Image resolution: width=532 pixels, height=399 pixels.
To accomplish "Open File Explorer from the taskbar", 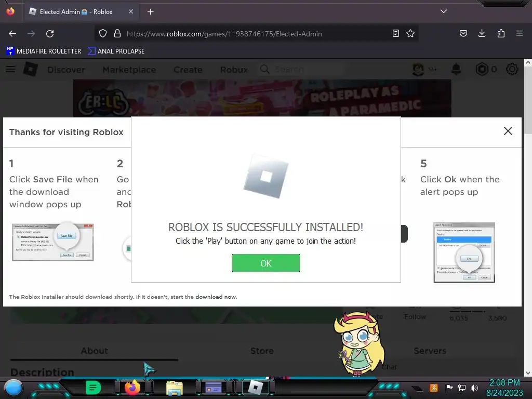I will (175, 388).
